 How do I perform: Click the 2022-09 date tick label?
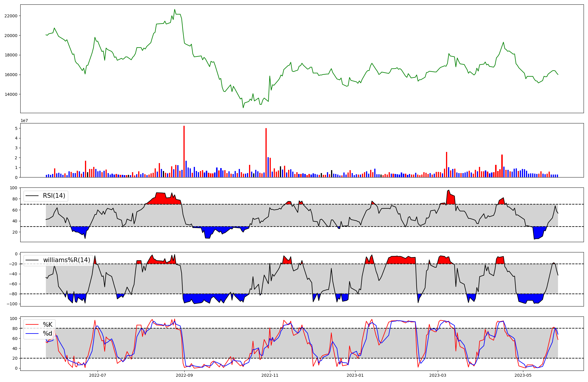(184, 375)
